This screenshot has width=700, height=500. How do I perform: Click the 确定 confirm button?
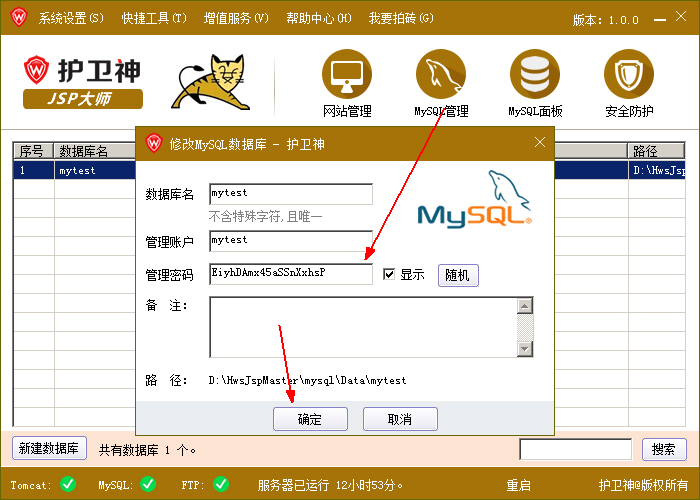310,419
